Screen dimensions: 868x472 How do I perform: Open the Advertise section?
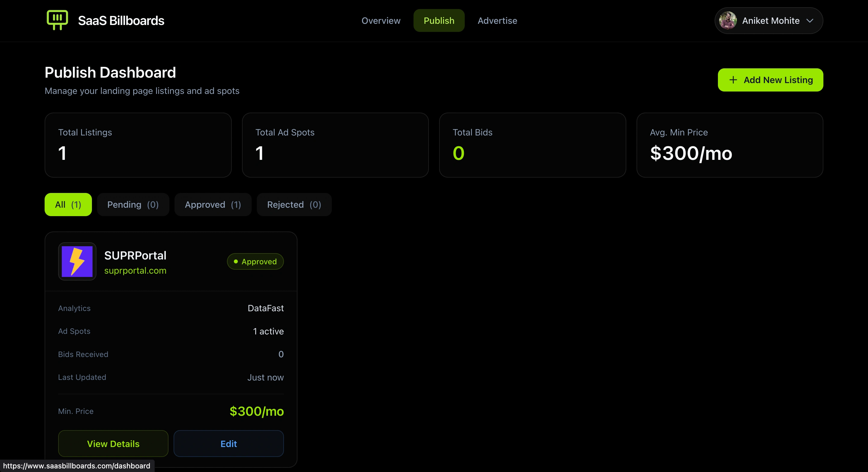(497, 20)
